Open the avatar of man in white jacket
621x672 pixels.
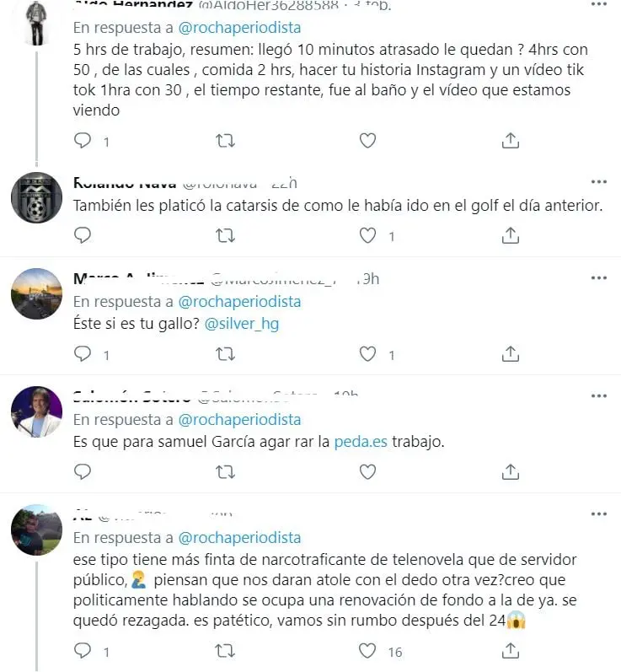(36, 411)
